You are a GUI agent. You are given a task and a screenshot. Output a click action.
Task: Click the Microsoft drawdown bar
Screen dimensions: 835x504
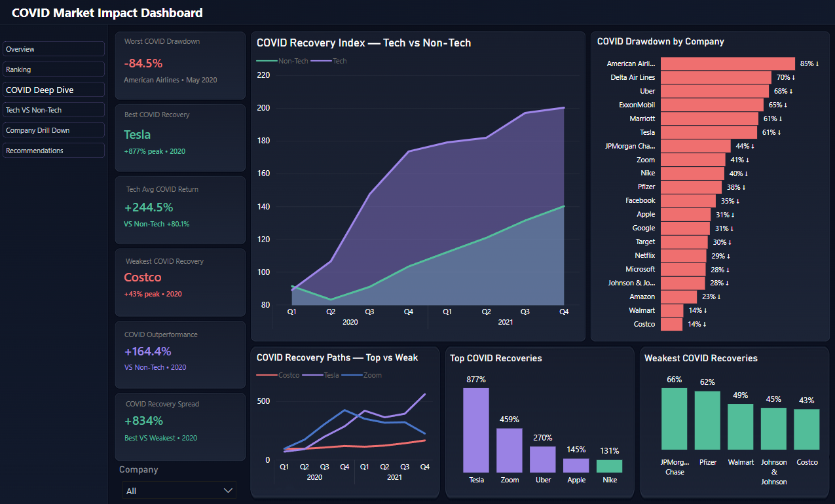click(x=683, y=270)
